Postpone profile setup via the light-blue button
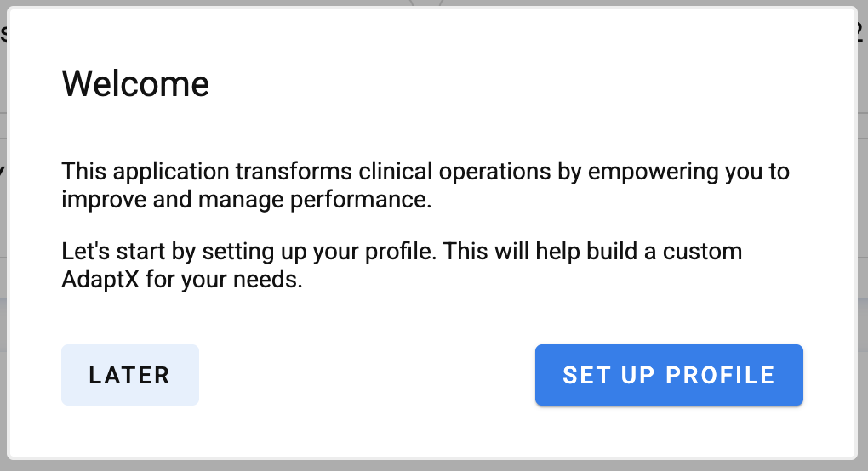 pos(129,375)
